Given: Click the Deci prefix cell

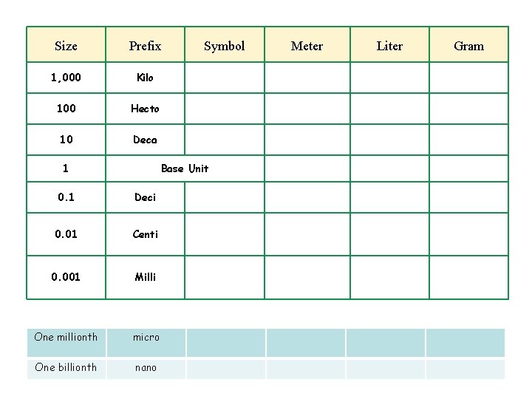Looking at the screenshot, I should point(146,197).
